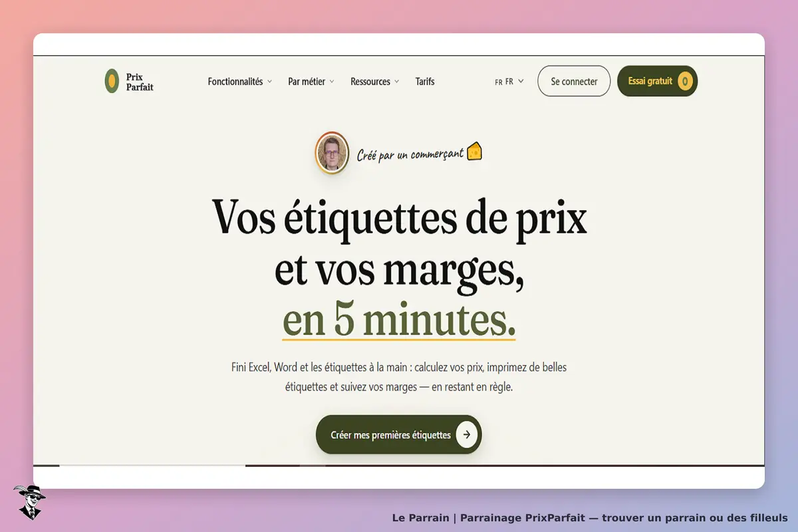Start the Essai gratuit trial
The width and height of the screenshot is (798, 532).
click(657, 81)
